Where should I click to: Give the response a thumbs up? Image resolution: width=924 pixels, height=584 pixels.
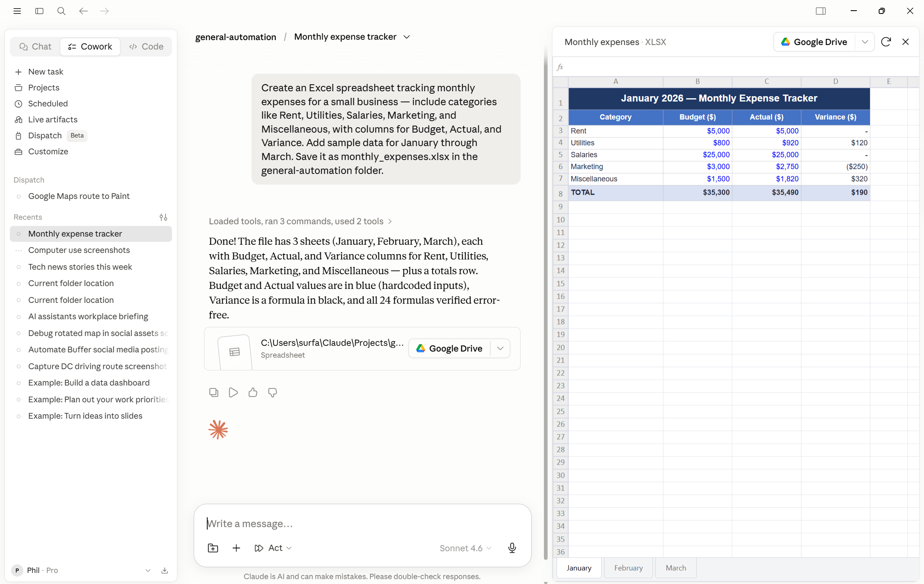(253, 392)
